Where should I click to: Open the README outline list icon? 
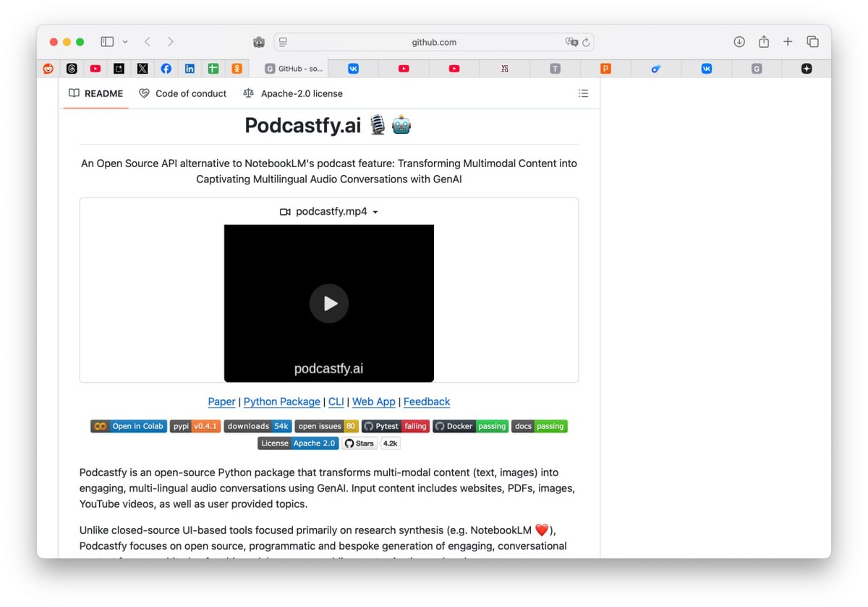pos(583,93)
